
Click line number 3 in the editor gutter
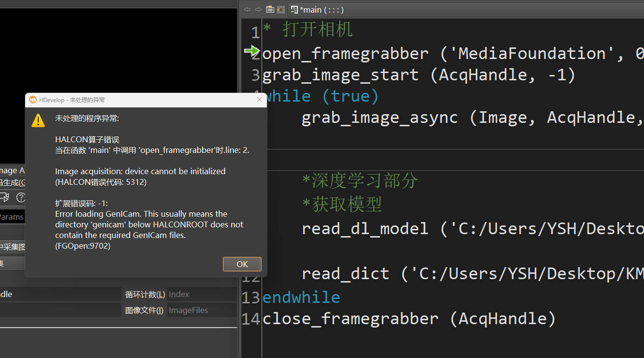coord(256,75)
